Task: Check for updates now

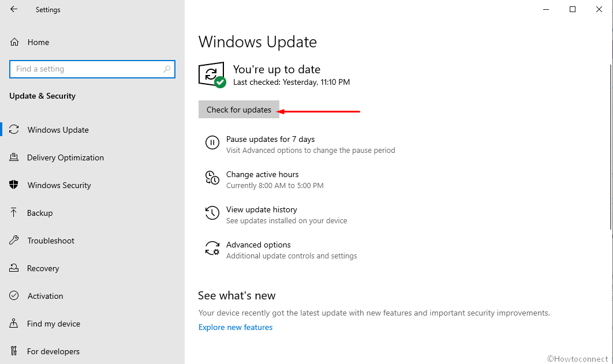Action: point(239,110)
